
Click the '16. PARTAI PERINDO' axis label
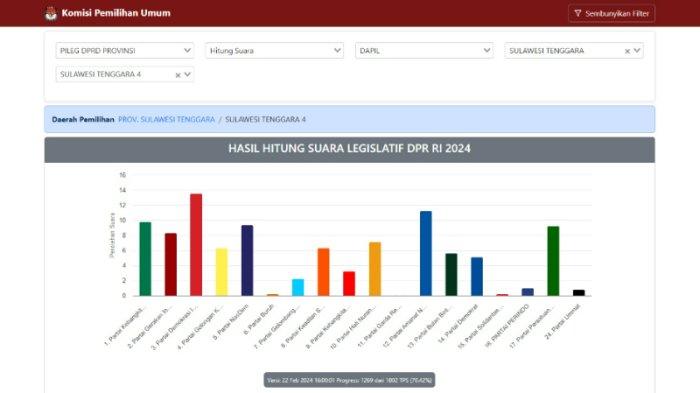point(508,326)
